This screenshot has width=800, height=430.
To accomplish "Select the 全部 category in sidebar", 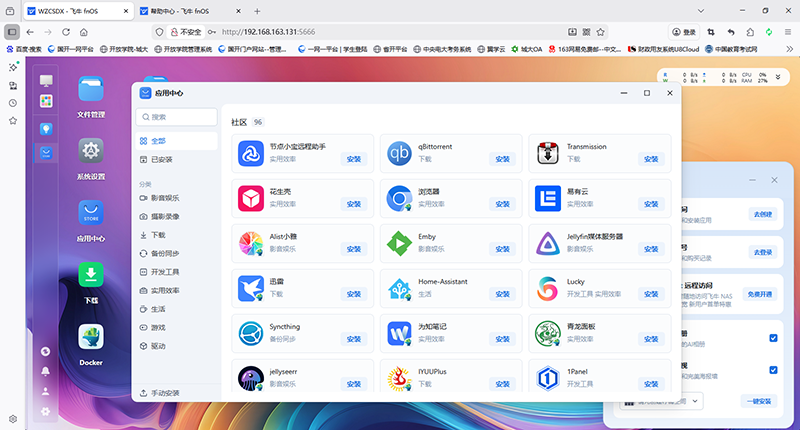I will click(x=177, y=141).
